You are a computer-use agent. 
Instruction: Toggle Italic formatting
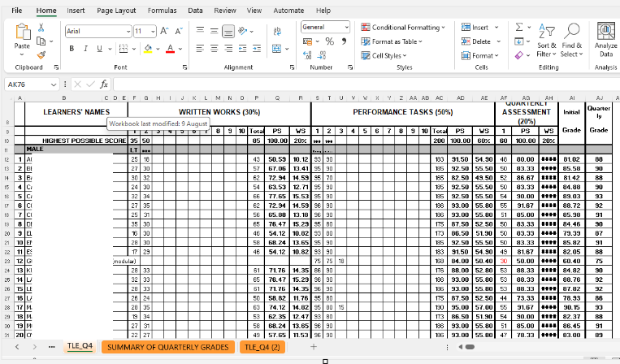coord(85,48)
